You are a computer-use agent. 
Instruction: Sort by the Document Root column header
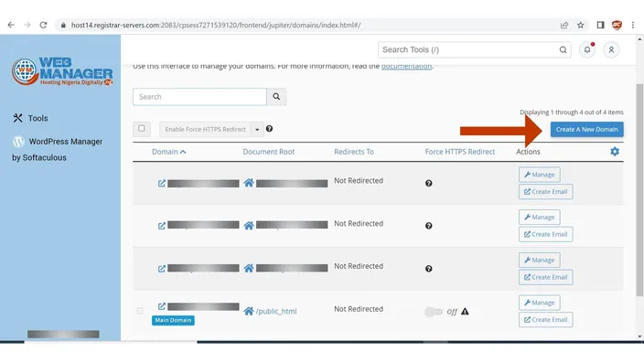tap(269, 152)
